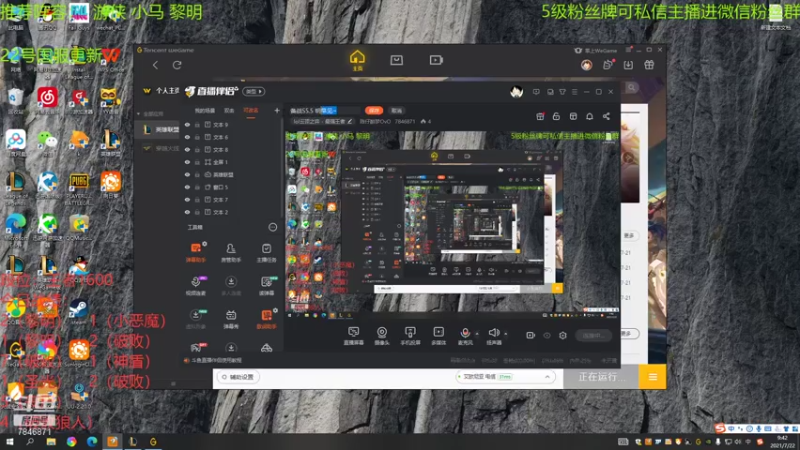Click the user avatar in the streaming app
Viewport: 800px width, 450px height.
click(516, 92)
